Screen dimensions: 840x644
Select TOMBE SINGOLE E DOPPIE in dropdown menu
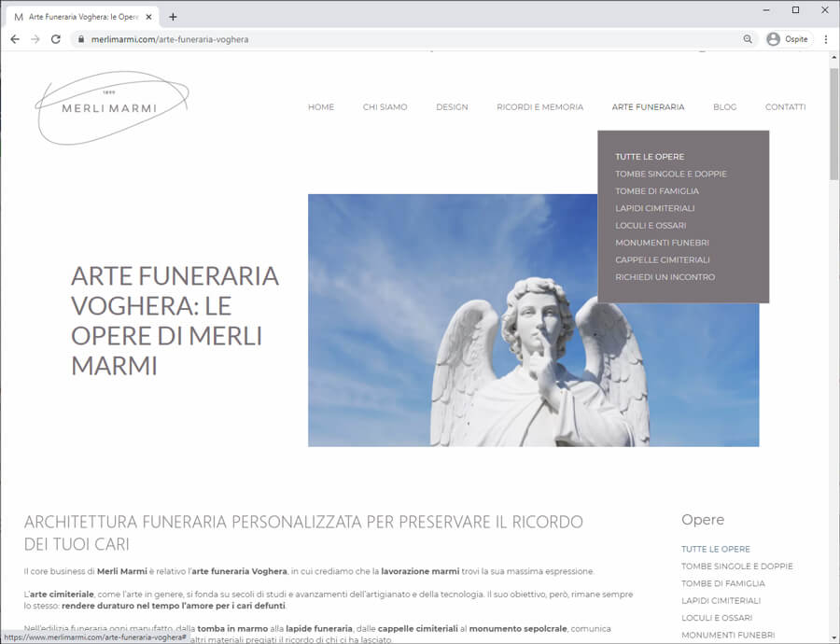(x=671, y=174)
